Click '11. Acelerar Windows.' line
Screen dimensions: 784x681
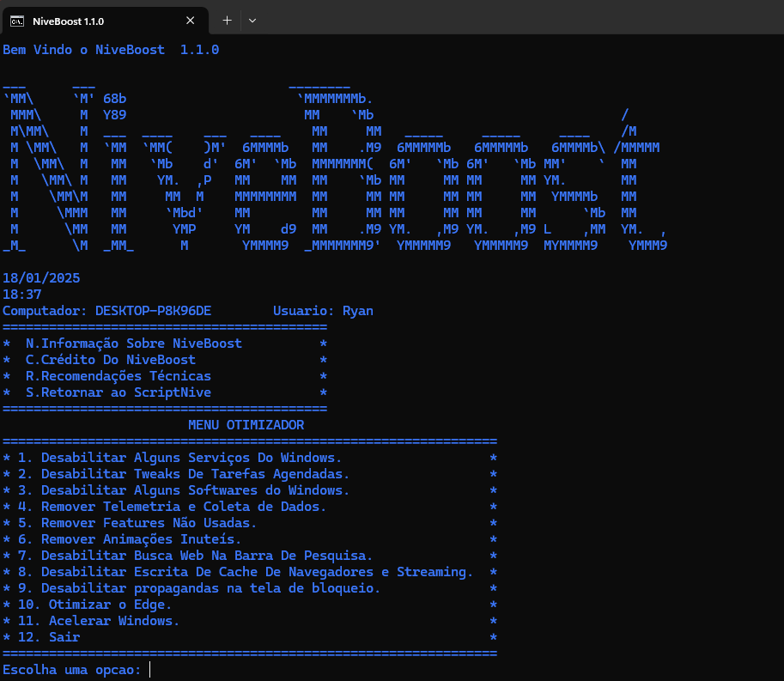pos(99,621)
